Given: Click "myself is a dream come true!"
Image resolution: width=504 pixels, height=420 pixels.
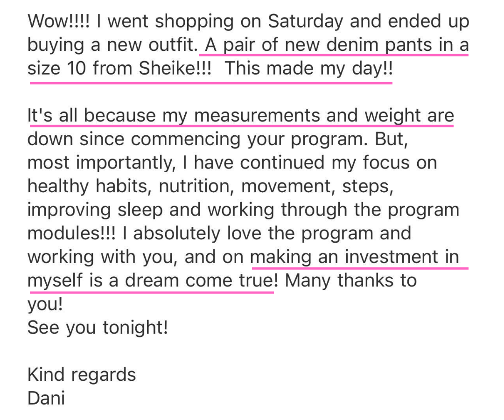Looking at the screenshot, I should 153,280.
